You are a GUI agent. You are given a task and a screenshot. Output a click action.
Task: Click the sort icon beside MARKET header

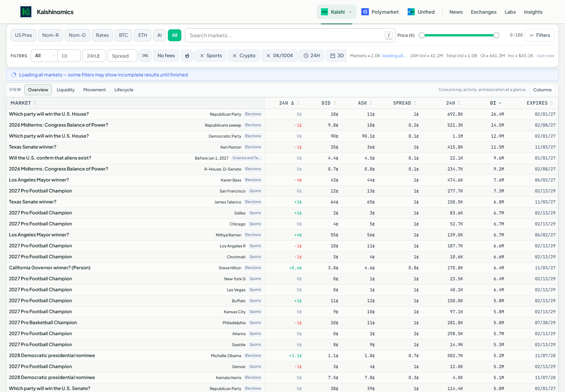[x=35, y=103]
